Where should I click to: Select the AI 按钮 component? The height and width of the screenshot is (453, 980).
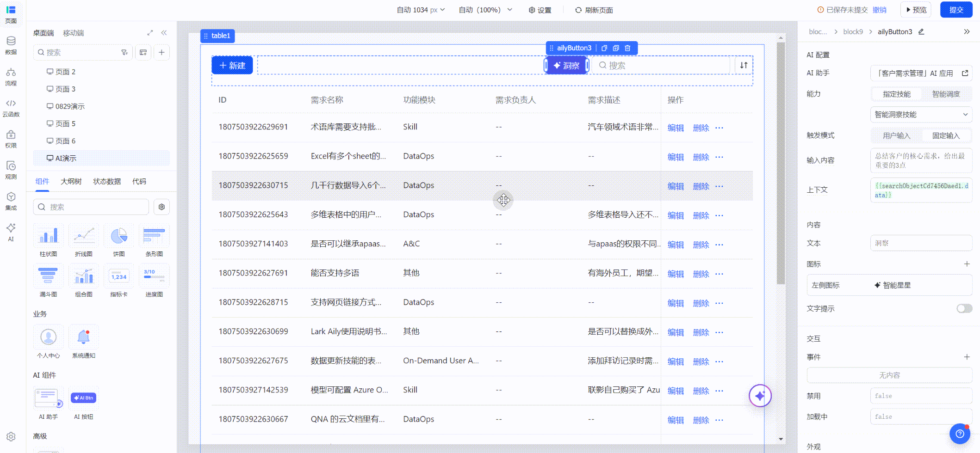point(84,404)
